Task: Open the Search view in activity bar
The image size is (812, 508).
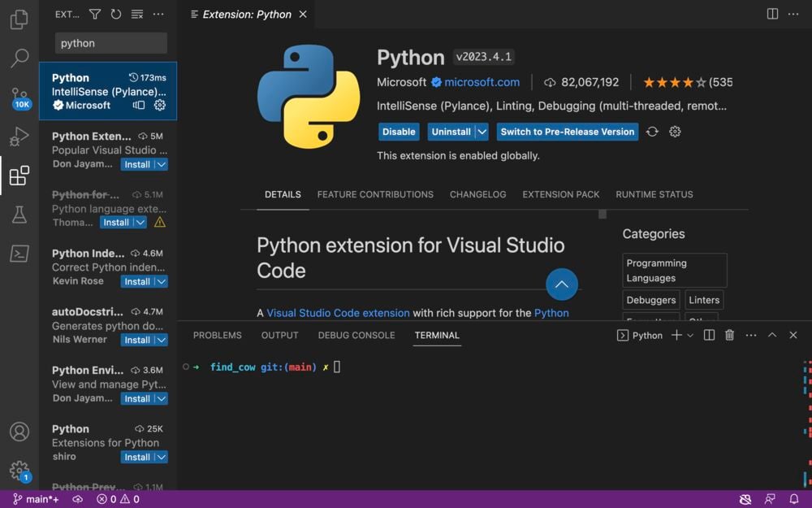Action: point(19,59)
